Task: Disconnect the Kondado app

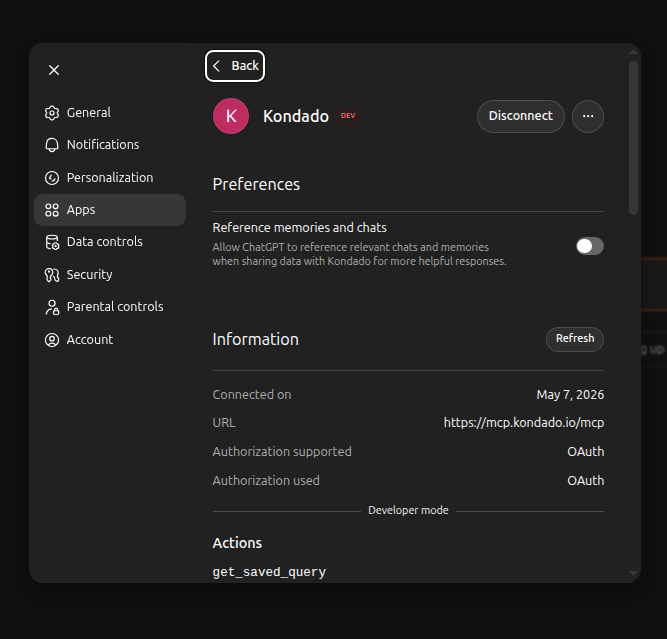Action: pos(521,116)
